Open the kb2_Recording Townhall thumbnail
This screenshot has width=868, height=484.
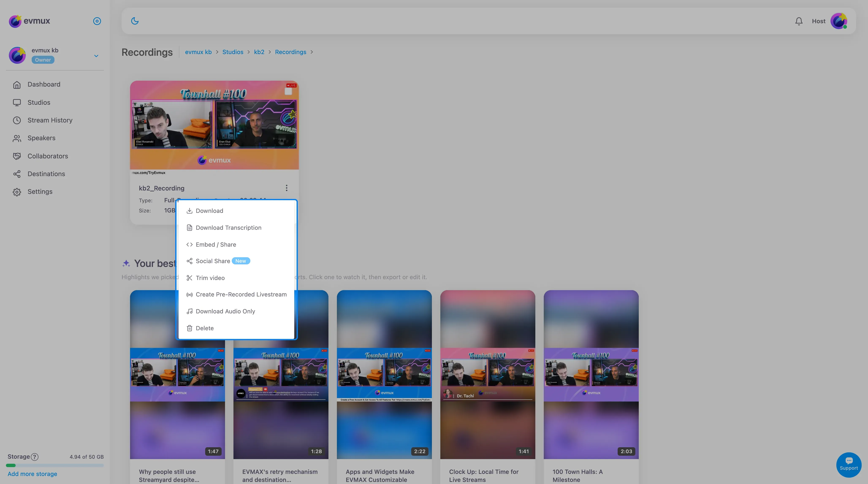(x=214, y=125)
